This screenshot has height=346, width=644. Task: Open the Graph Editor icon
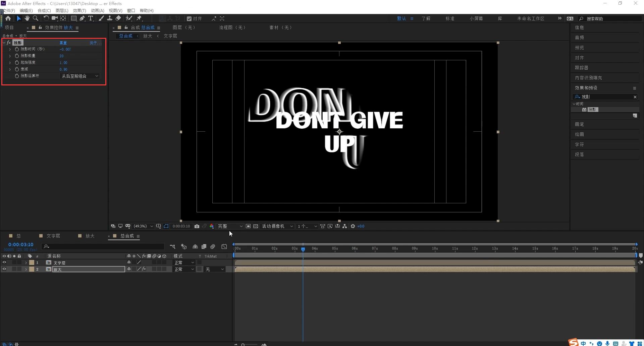click(x=224, y=247)
